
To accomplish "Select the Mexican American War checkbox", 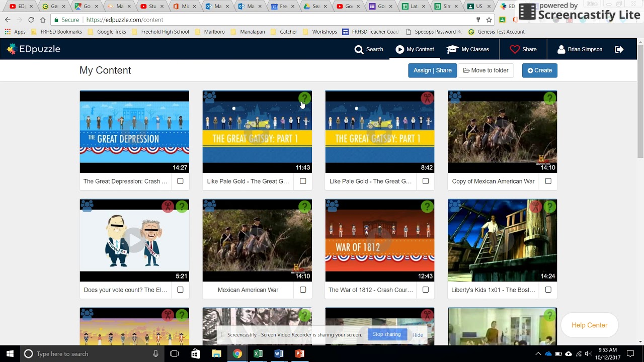I will (x=303, y=290).
